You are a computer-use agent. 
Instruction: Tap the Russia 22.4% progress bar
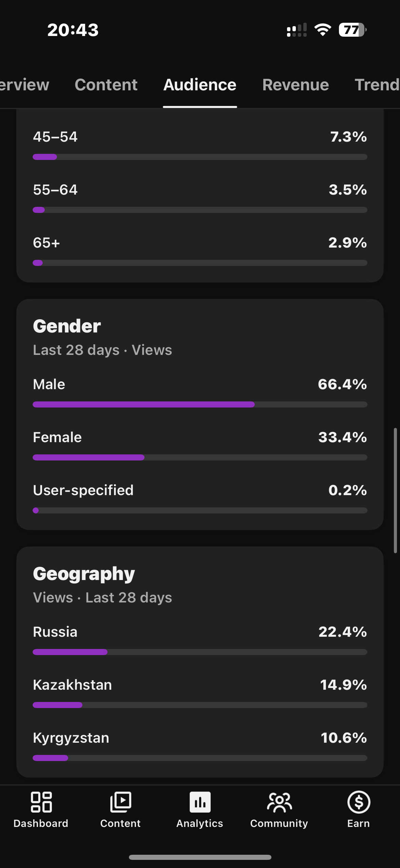[x=200, y=652]
